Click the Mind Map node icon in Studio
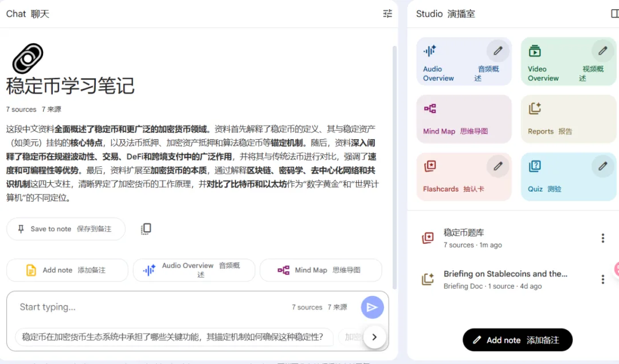Viewport: 619px width, 364px height. (429, 108)
